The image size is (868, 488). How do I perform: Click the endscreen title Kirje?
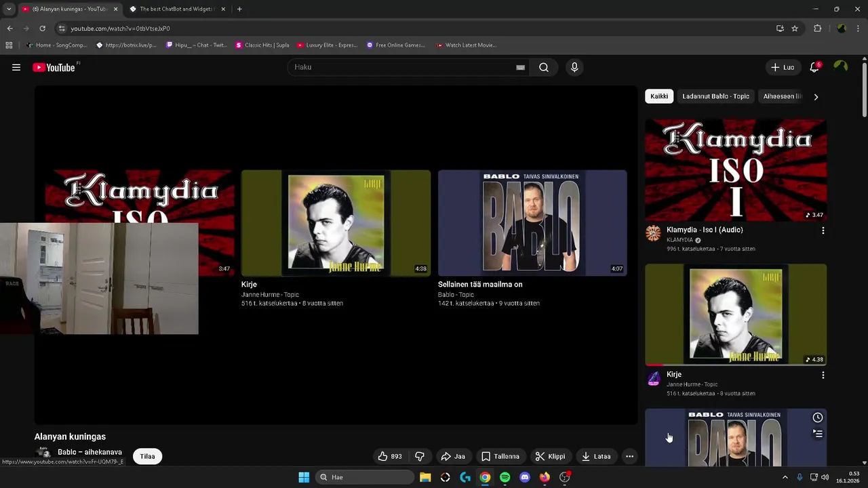point(249,284)
